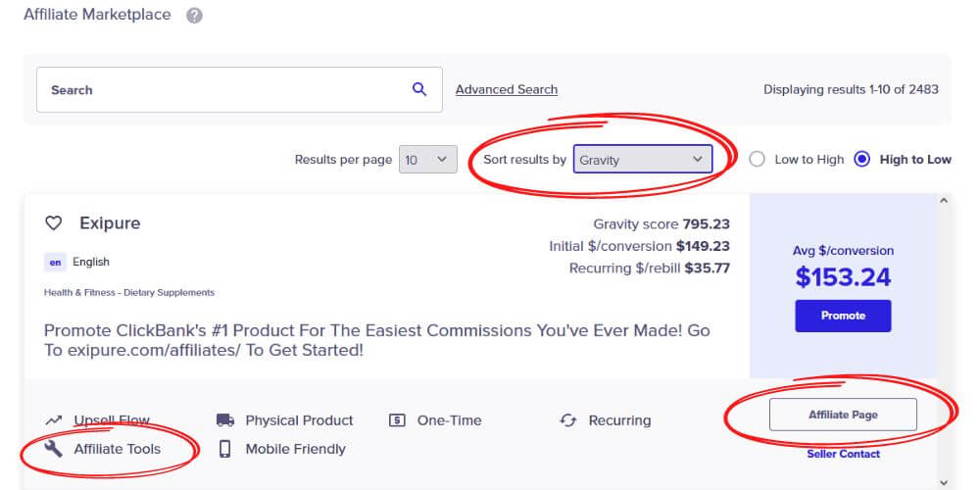This screenshot has width=980, height=490.
Task: Click the Affiliate Marketplace heading
Action: click(97, 15)
